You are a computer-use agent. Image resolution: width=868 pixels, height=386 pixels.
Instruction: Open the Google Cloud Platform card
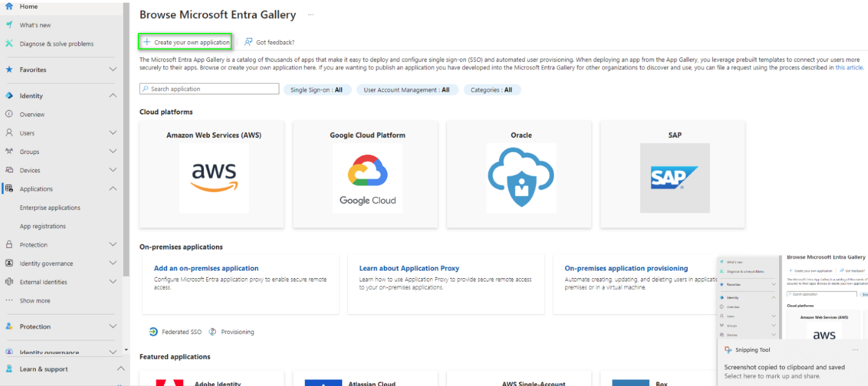[x=365, y=174]
